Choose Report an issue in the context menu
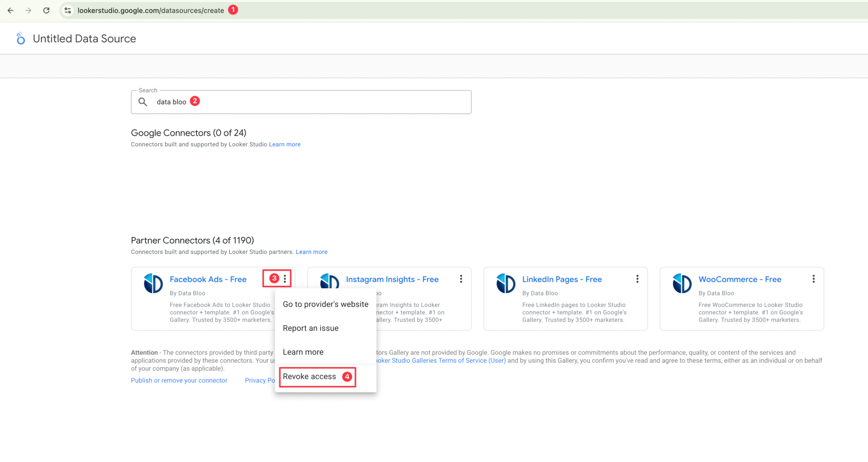Screen dimensions: 868x462 [x=311, y=328]
